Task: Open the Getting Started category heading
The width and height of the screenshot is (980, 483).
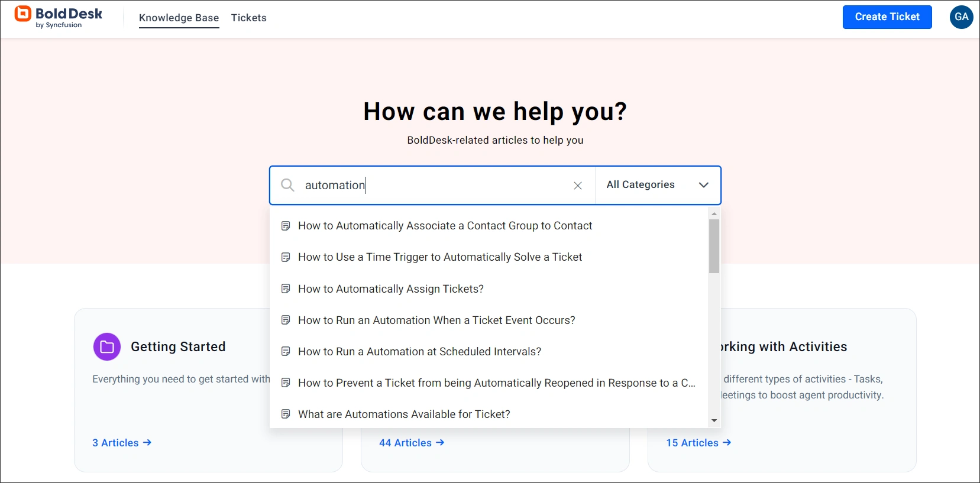Action: tap(178, 347)
